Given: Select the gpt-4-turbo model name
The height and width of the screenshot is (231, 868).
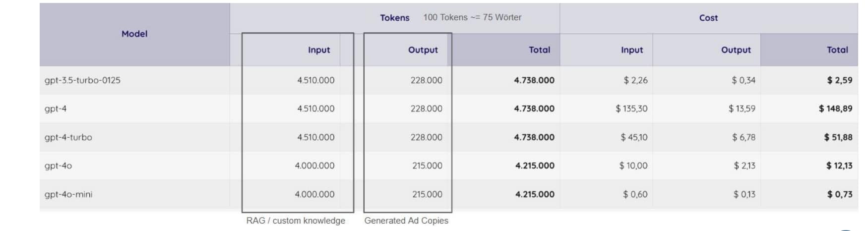Looking at the screenshot, I should pyautogui.click(x=68, y=137).
